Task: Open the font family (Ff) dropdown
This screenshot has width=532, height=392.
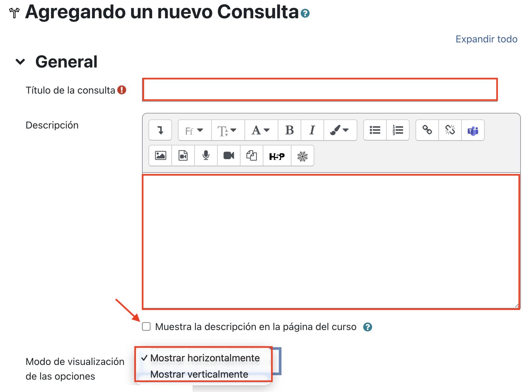Action: tap(195, 130)
